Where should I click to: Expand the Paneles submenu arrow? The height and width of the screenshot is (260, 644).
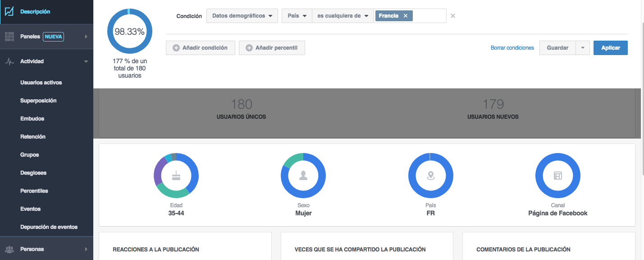[x=86, y=37]
